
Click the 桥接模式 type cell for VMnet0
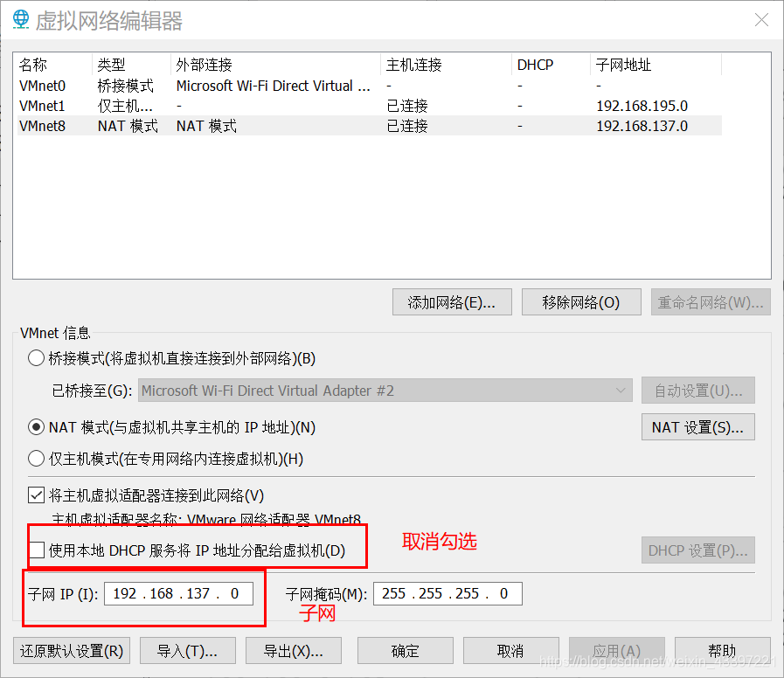click(x=126, y=86)
